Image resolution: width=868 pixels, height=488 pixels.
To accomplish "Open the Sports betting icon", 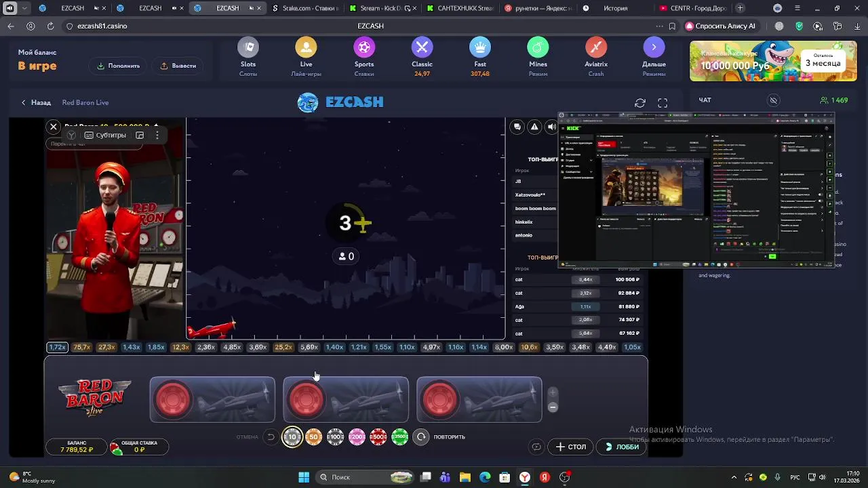I will [364, 47].
